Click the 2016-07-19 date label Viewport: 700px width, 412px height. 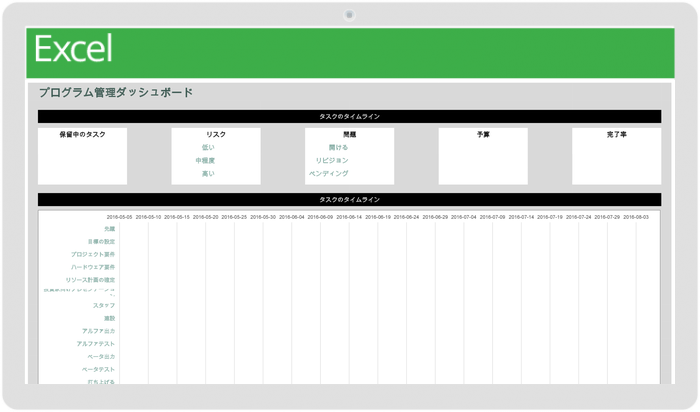click(x=550, y=217)
